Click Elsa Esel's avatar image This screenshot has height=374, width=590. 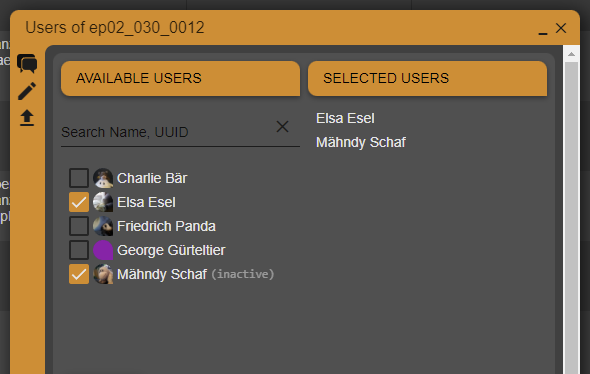click(x=103, y=202)
